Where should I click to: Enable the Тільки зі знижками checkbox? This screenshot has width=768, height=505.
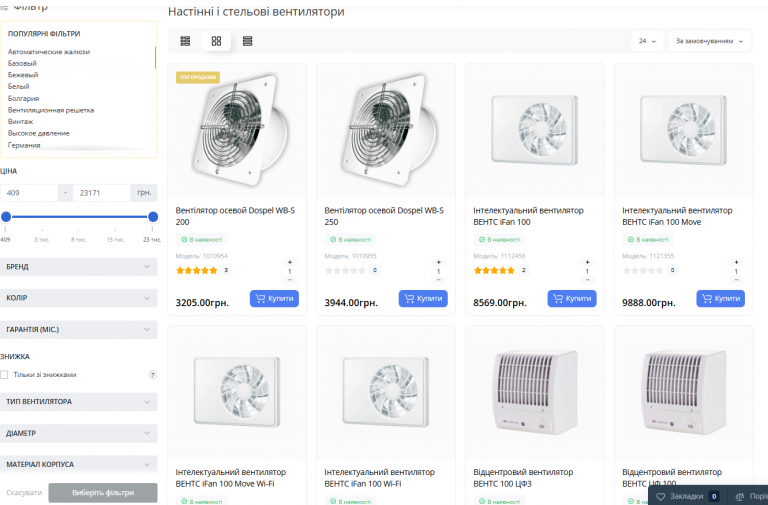(4, 375)
